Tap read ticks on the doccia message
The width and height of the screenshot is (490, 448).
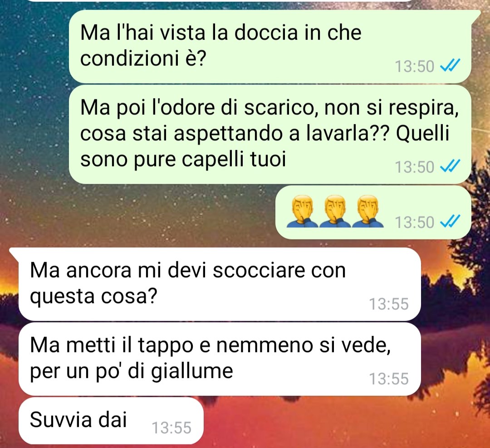pyautogui.click(x=450, y=66)
